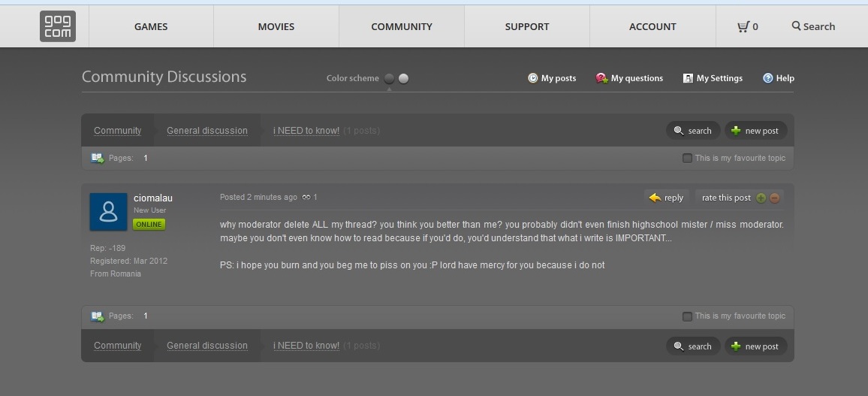Click the post permalink chain icon
The width and height of the screenshot is (868, 396).
[306, 197]
